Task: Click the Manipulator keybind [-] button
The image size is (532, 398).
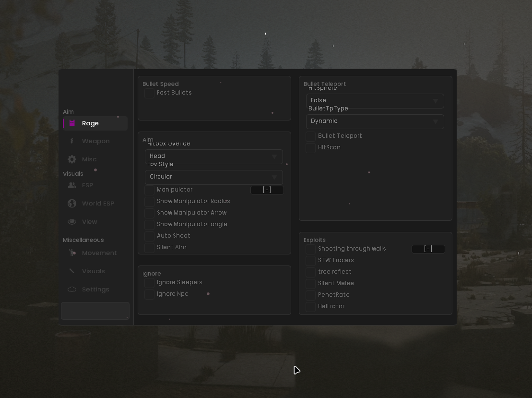Action: tap(267, 190)
